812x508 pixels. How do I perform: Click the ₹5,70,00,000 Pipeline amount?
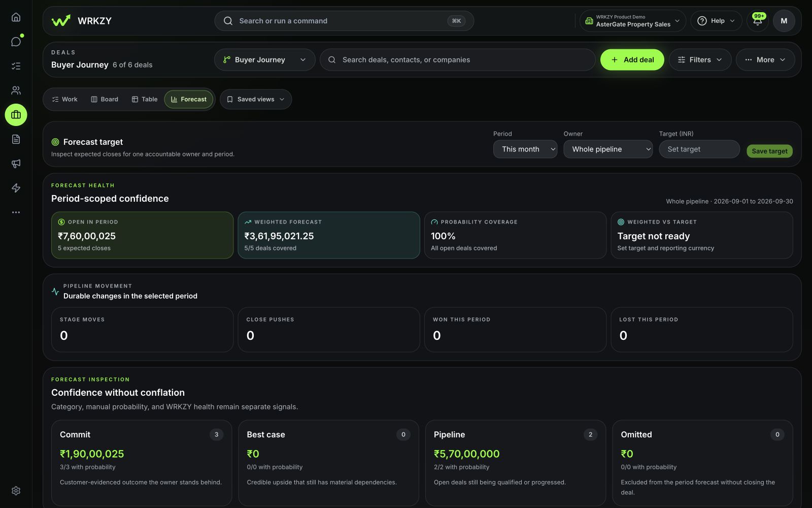[466, 454]
